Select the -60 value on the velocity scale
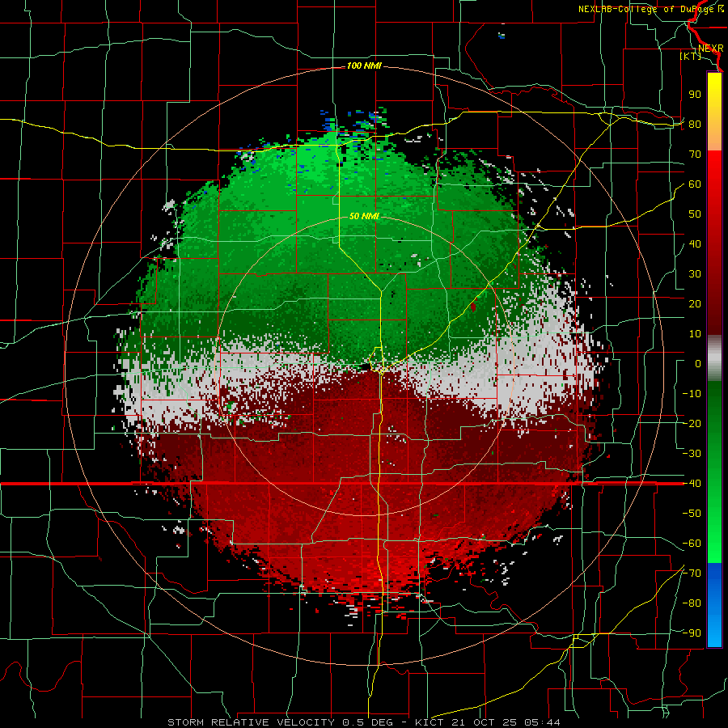The height and width of the screenshot is (728, 728). click(692, 544)
